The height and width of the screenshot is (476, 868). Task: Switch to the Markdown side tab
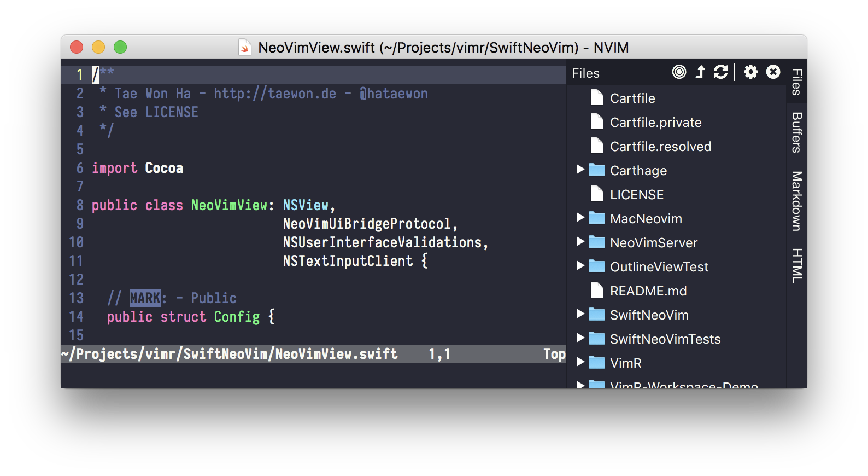coord(797,201)
